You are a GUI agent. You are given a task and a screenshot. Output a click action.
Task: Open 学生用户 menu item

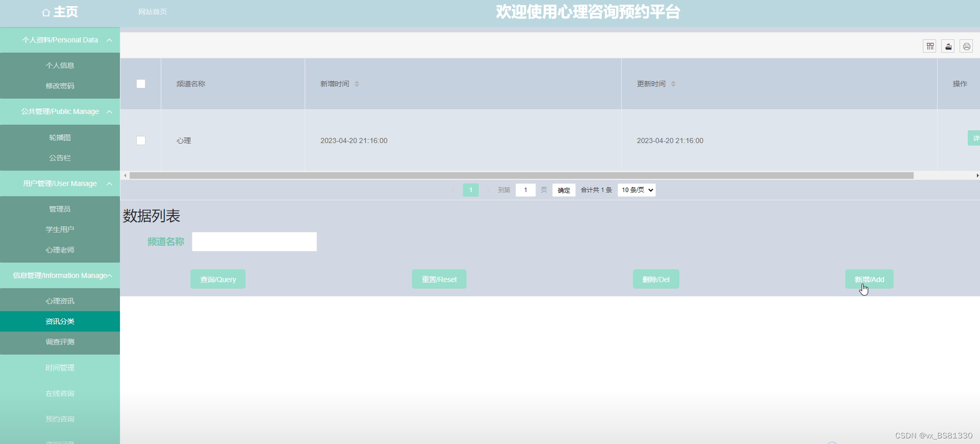[x=60, y=229]
